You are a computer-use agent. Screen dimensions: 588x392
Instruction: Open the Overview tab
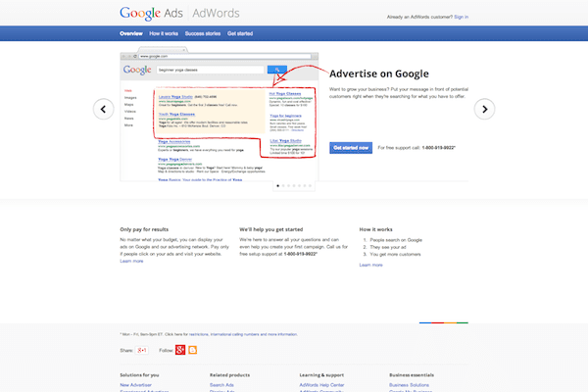tap(131, 33)
